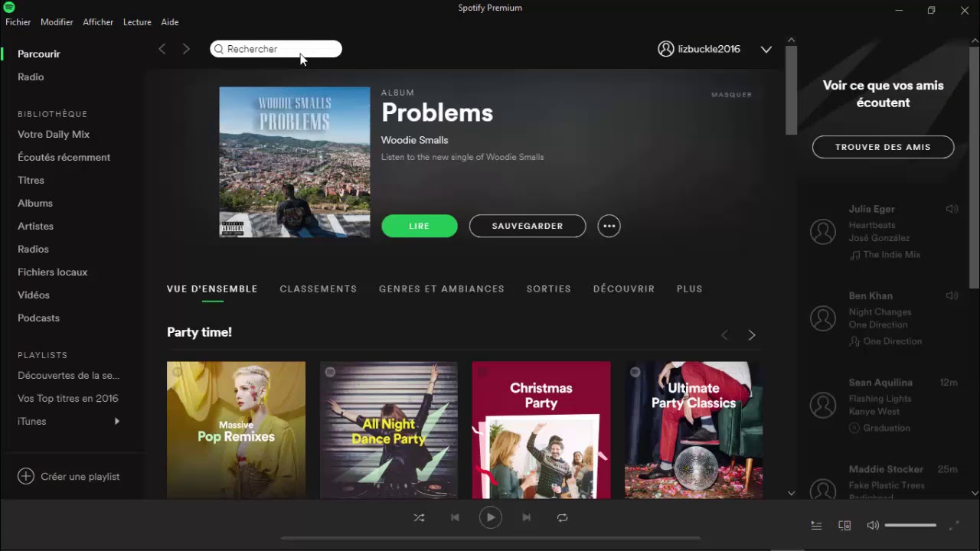Click the Créer une playlist plus icon
This screenshot has width=980, height=551.
click(x=26, y=476)
